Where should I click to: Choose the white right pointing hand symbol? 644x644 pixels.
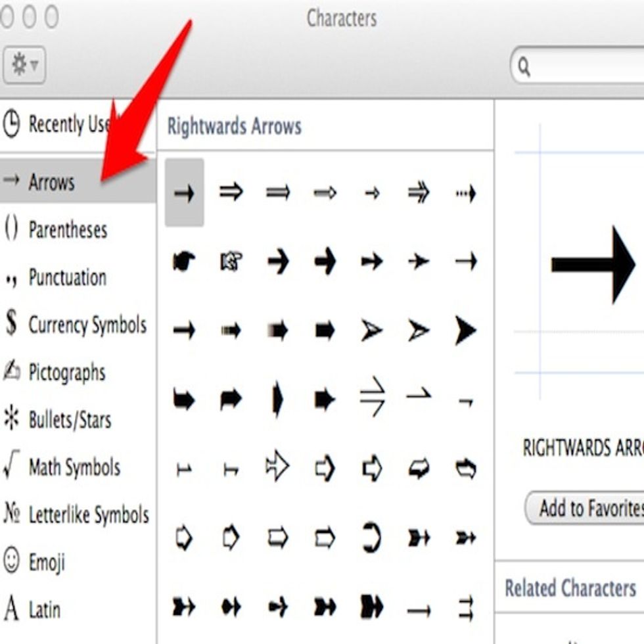pos(231,262)
